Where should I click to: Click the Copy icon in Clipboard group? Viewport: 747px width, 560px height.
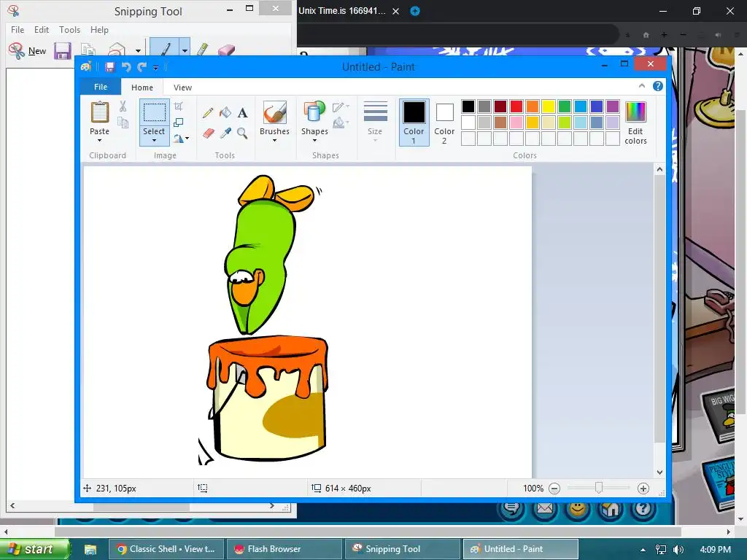123,122
